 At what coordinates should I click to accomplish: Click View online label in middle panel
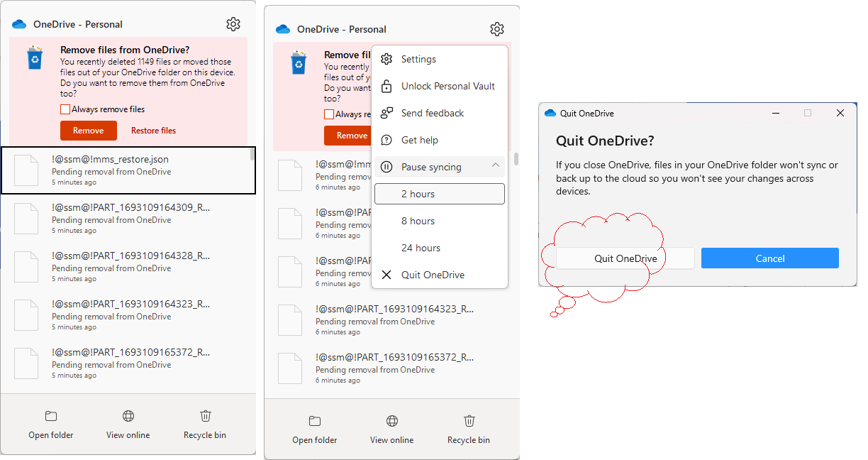point(392,440)
